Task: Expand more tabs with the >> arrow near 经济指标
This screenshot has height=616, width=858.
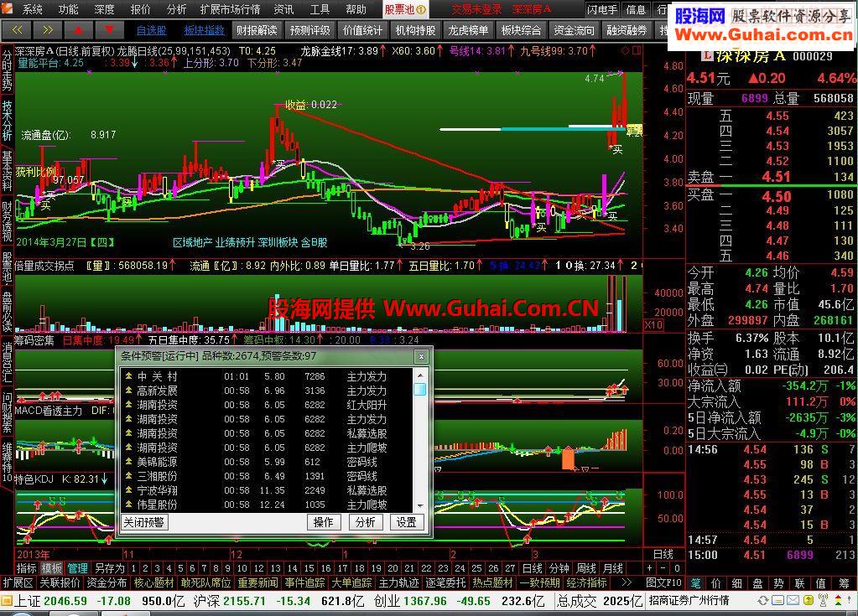Action: [x=627, y=582]
